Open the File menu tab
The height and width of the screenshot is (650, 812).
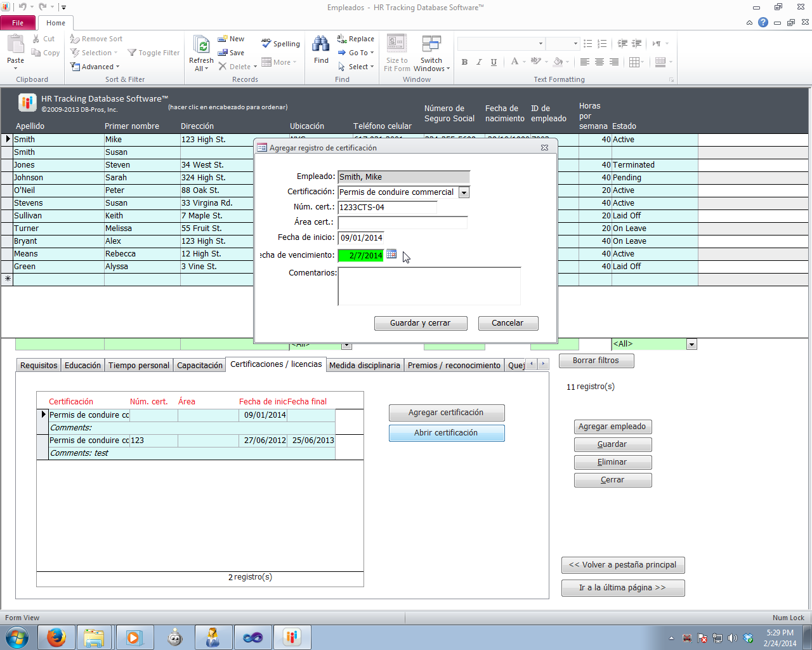pos(18,23)
